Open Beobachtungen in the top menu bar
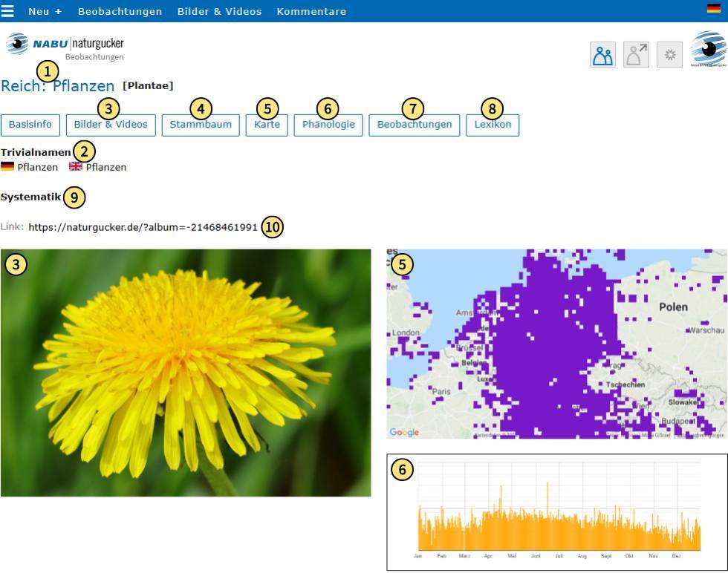 click(120, 11)
